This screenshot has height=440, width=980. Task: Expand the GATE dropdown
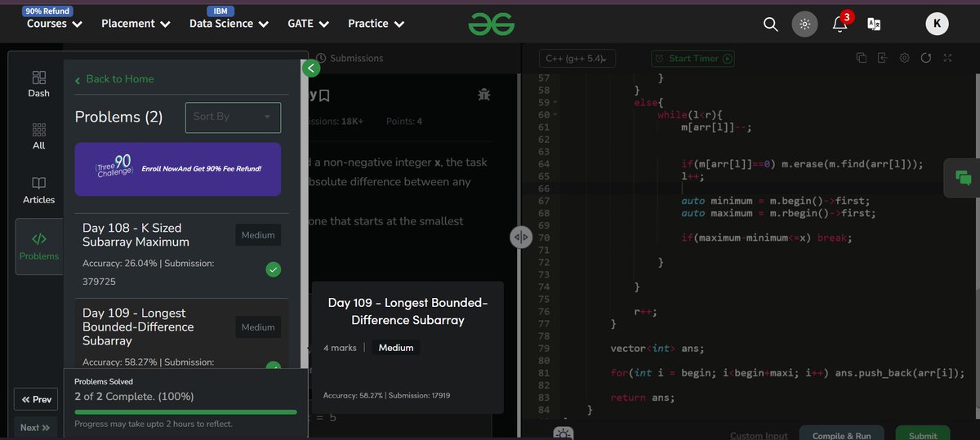309,24
